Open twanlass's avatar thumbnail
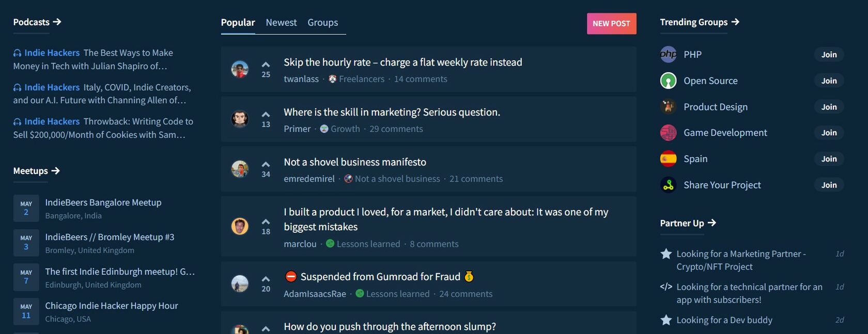The height and width of the screenshot is (334, 868). pyautogui.click(x=240, y=69)
